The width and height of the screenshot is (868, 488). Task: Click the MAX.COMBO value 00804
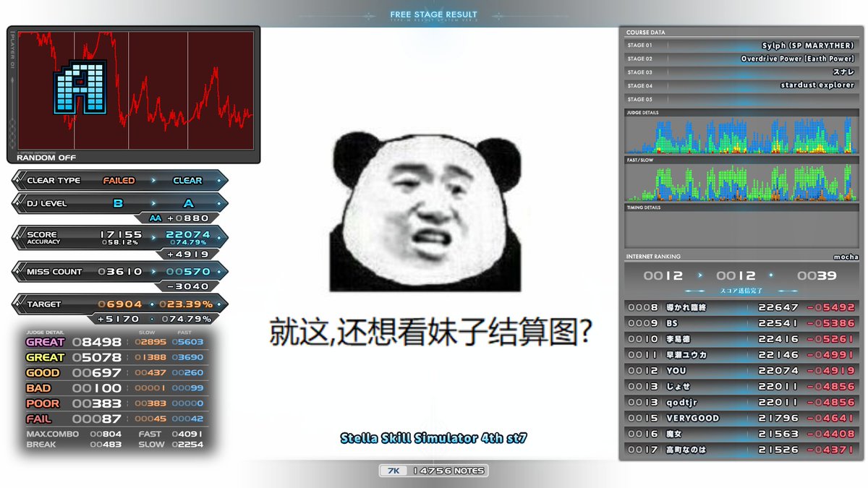tap(106, 435)
